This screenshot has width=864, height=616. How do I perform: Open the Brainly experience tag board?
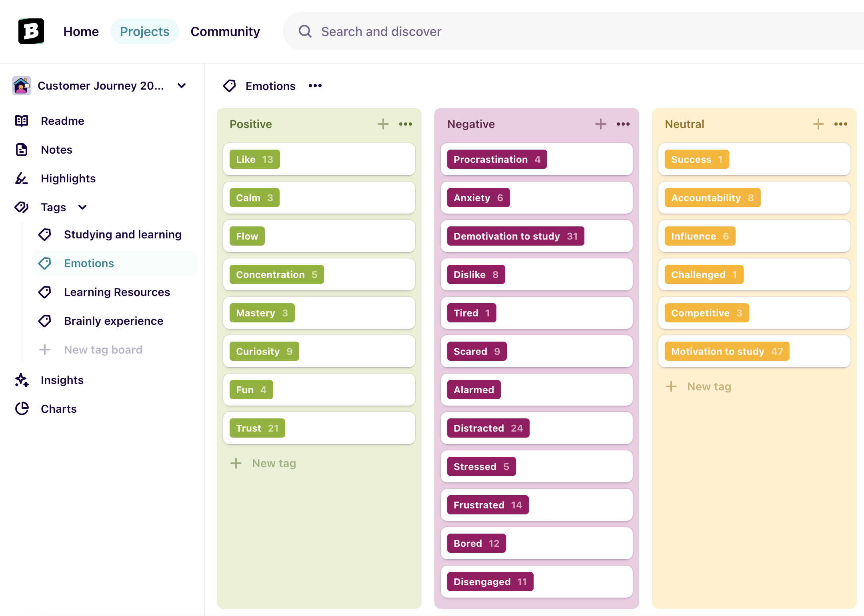(x=115, y=321)
